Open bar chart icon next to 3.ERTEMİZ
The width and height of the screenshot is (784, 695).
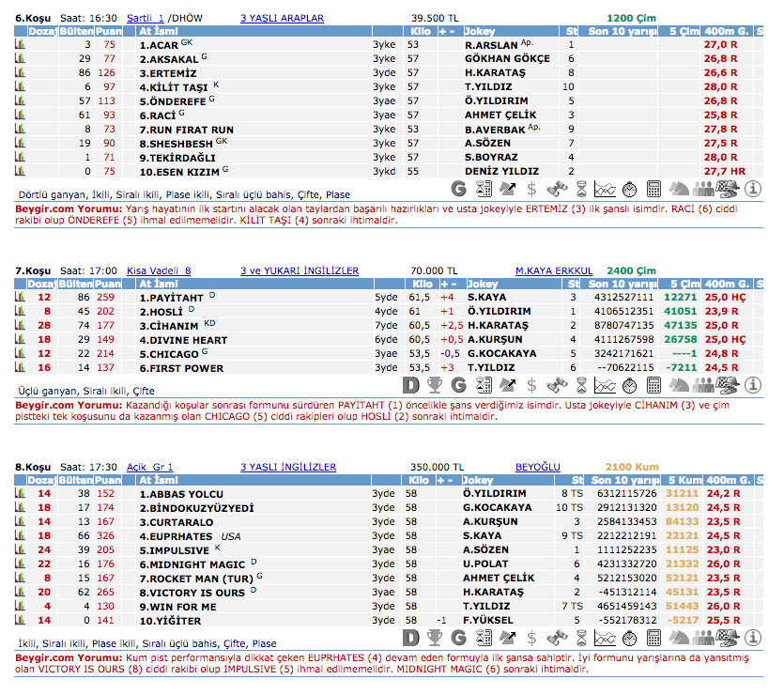(x=19, y=72)
